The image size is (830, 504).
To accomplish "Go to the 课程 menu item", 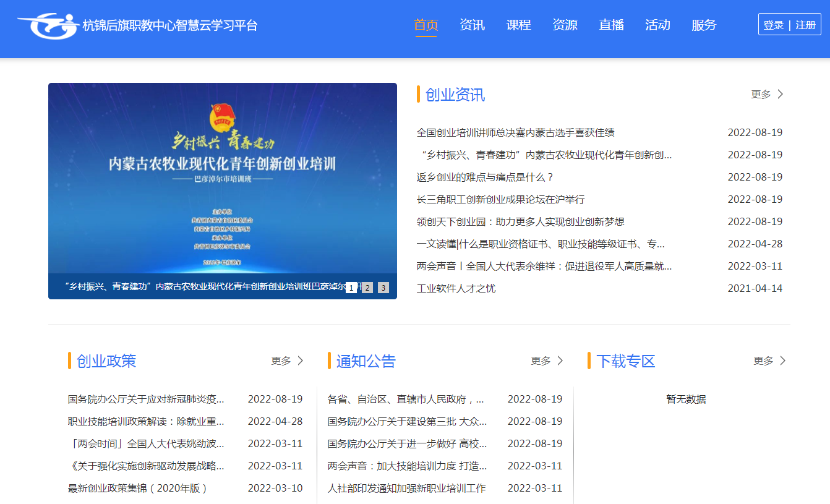I will point(518,25).
